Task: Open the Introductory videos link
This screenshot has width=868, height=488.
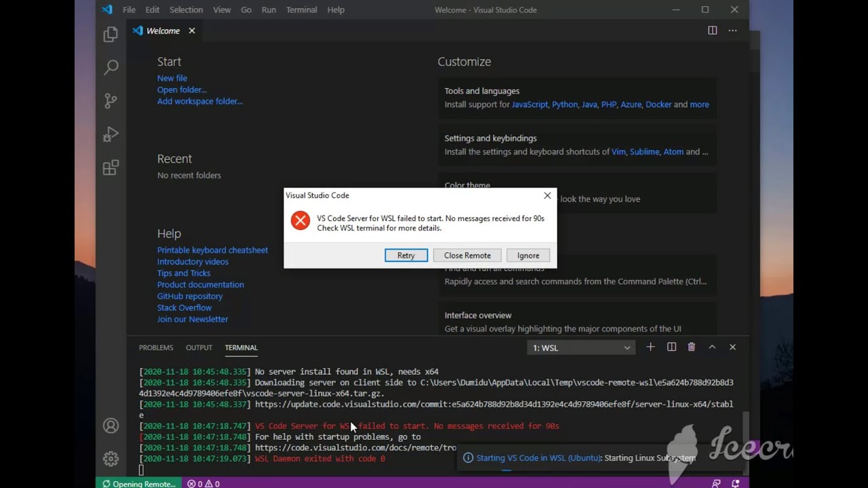Action: click(193, 262)
